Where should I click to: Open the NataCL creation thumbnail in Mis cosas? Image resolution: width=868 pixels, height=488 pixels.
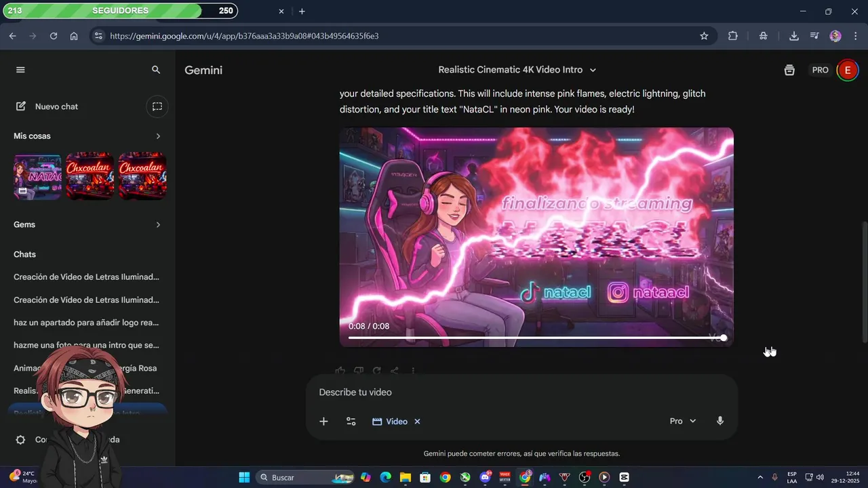point(38,176)
